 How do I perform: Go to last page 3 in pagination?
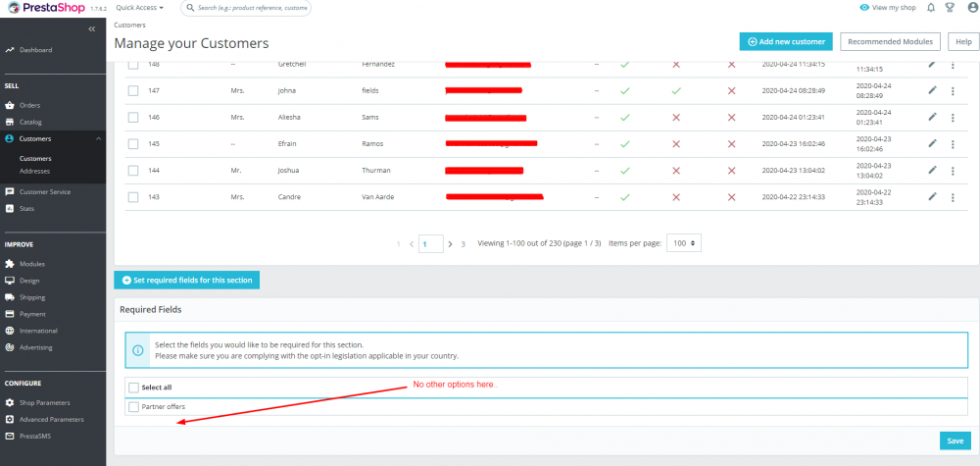tap(464, 244)
